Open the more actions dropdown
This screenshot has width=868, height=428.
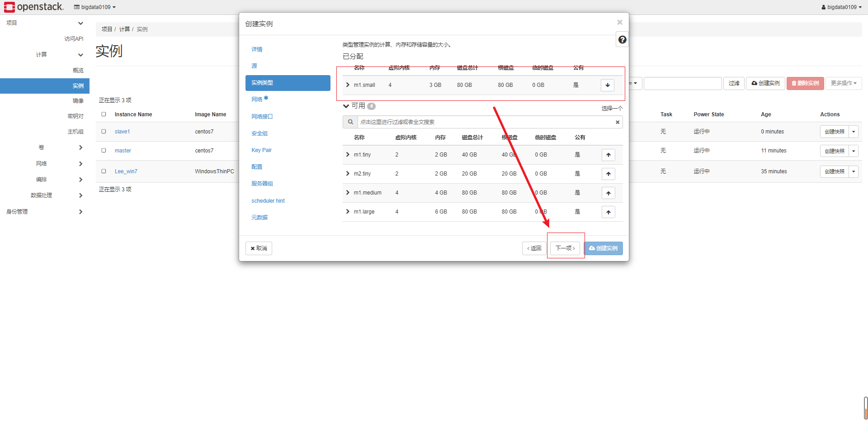844,83
